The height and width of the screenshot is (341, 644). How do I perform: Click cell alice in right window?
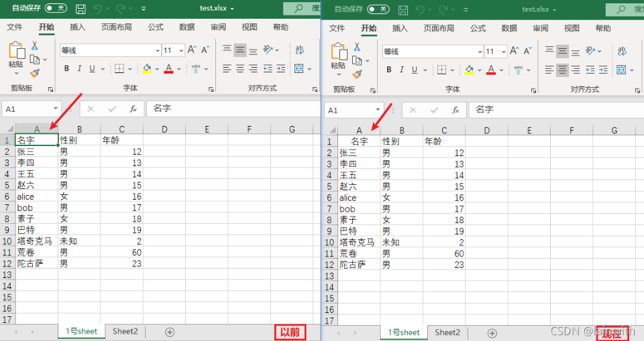point(359,198)
